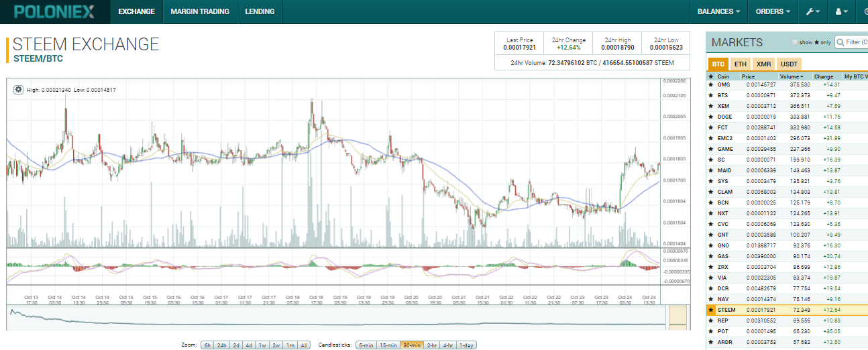868x350 pixels.
Task: Open the Balances dropdown menu
Action: click(x=718, y=11)
